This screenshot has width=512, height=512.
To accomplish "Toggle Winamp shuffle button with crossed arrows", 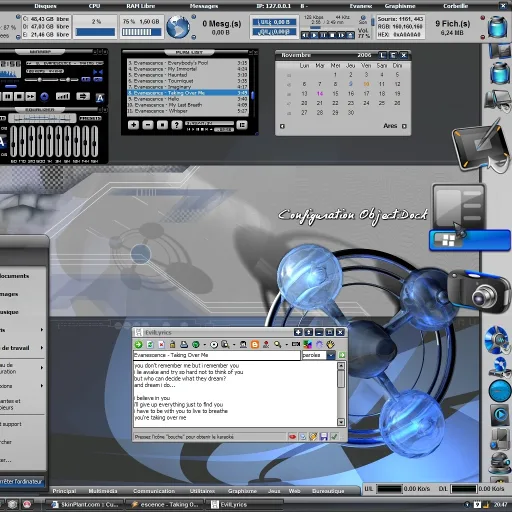I will tap(83, 97).
